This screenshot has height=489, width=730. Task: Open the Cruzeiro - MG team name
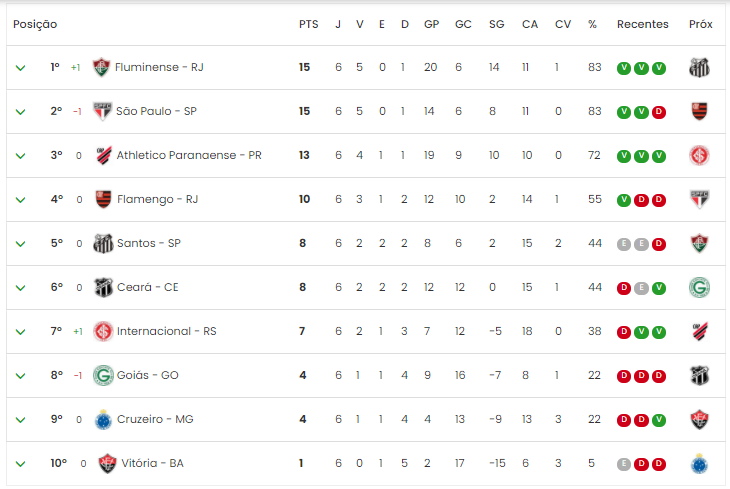coord(155,419)
